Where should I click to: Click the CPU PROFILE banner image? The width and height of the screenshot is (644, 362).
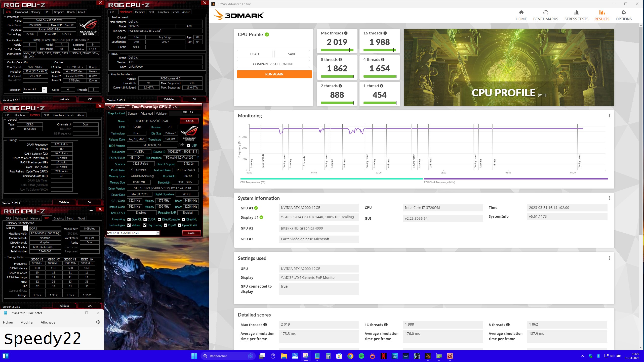pyautogui.click(x=509, y=67)
